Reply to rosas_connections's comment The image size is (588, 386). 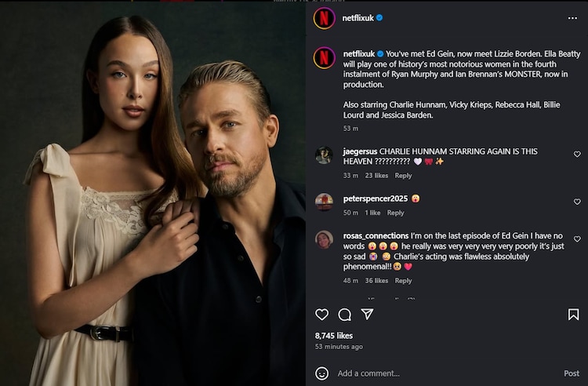403,281
